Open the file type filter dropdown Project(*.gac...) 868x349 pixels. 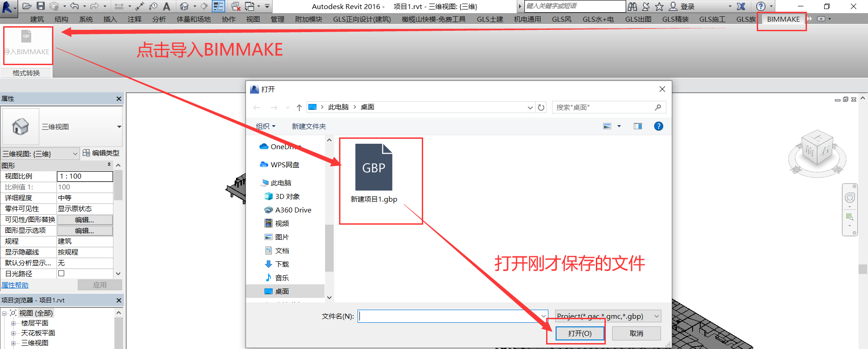tap(608, 316)
